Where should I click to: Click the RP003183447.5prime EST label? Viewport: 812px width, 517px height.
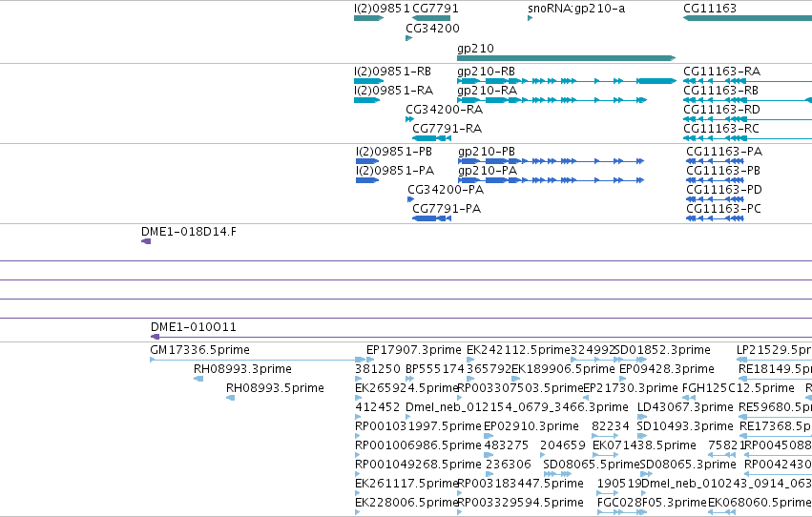(520, 485)
